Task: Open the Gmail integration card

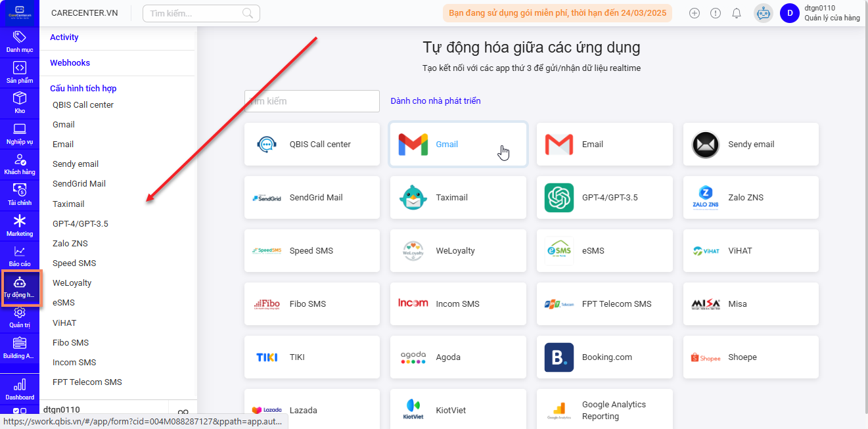Action: pos(458,145)
